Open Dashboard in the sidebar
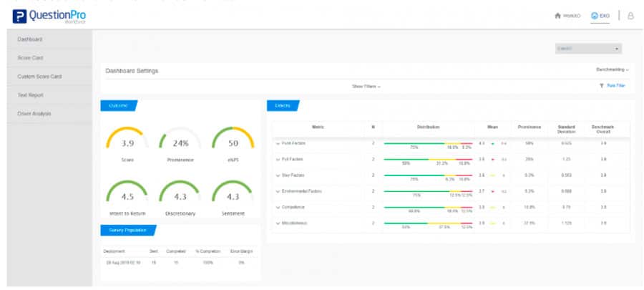This screenshot has width=644, height=290. [x=49, y=39]
